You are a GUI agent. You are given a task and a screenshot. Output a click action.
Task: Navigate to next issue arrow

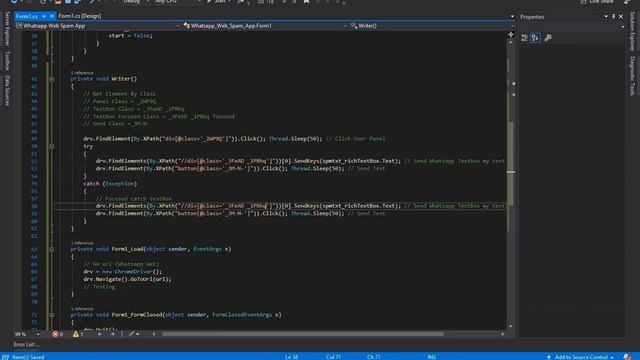[x=112, y=334]
